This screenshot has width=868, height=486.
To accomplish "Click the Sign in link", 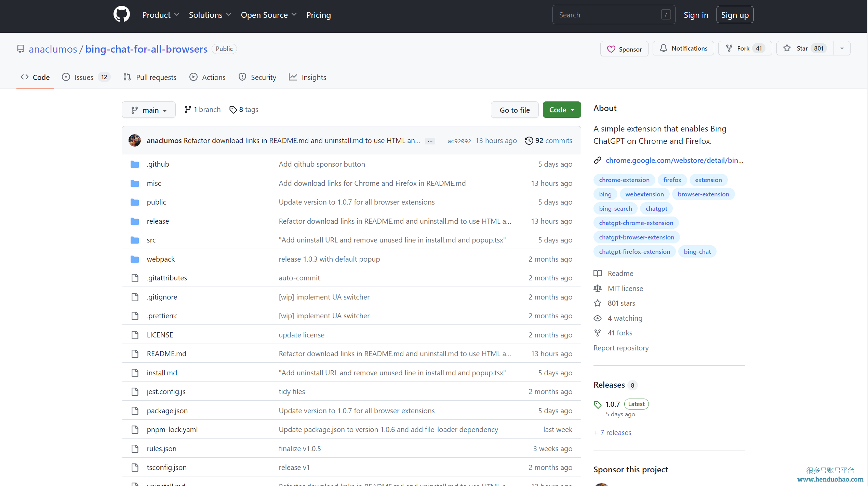I will coord(696,15).
